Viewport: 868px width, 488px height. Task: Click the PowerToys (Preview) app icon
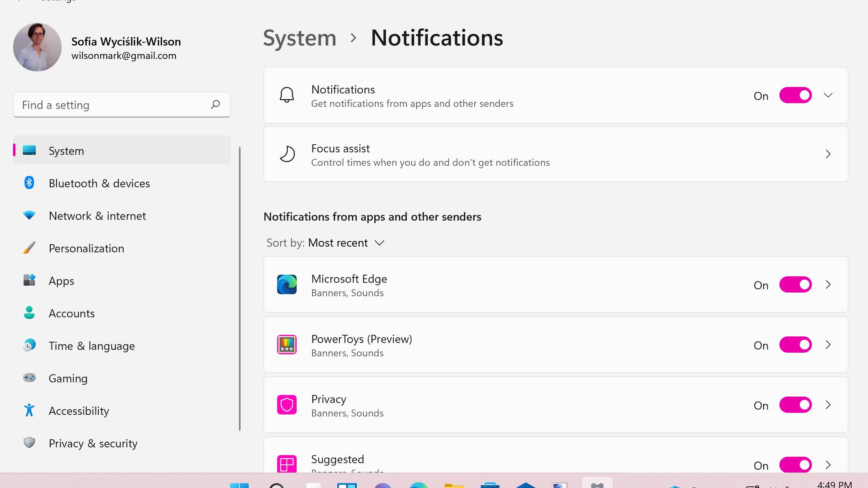286,345
